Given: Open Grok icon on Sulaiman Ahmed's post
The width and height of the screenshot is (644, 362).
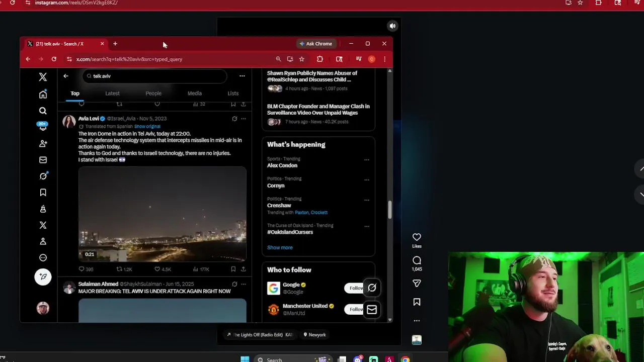Looking at the screenshot, I should pyautogui.click(x=234, y=284).
